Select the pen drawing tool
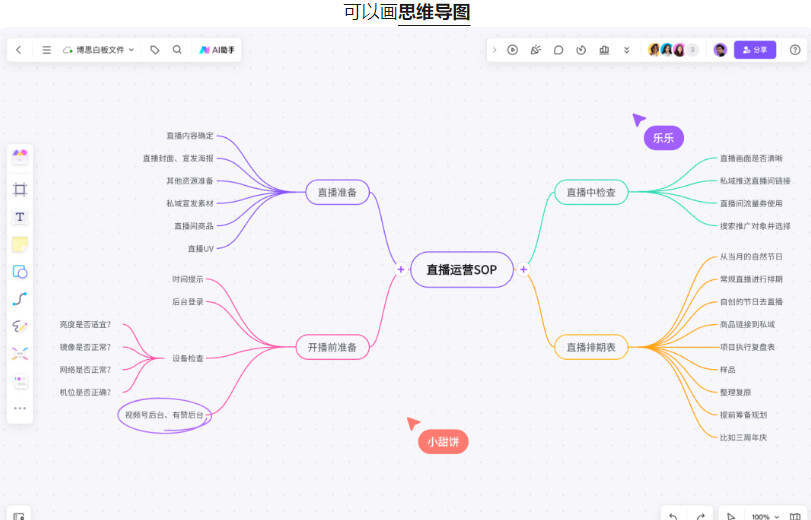The height and width of the screenshot is (520, 811). (20, 327)
